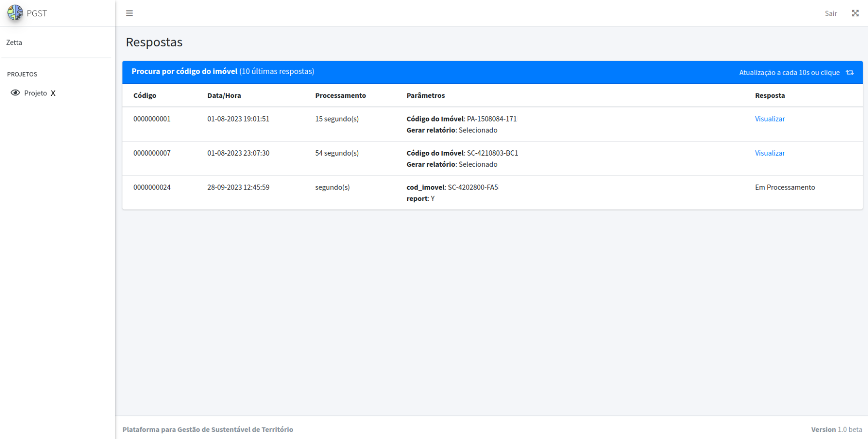The image size is (868, 439).
Task: Toggle fullscreen mode using the expand icon
Action: (x=855, y=13)
